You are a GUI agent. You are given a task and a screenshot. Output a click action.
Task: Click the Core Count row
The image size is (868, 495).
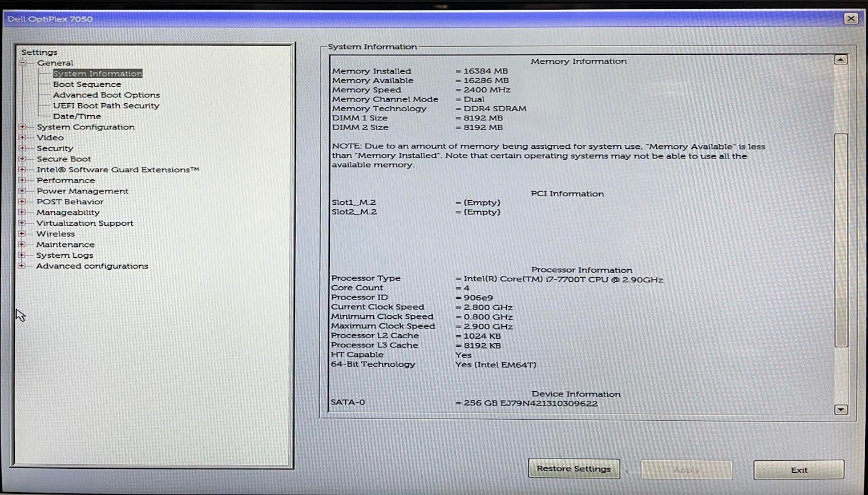point(401,288)
